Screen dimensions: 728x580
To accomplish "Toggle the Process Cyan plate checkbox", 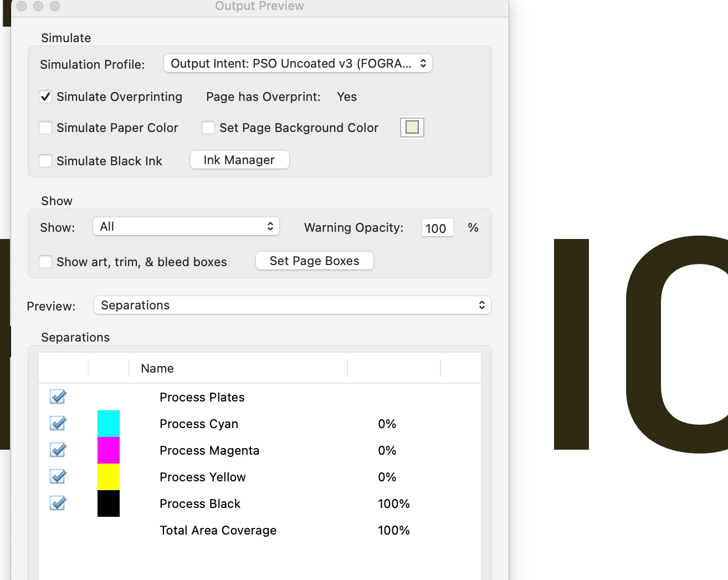I will click(x=58, y=424).
